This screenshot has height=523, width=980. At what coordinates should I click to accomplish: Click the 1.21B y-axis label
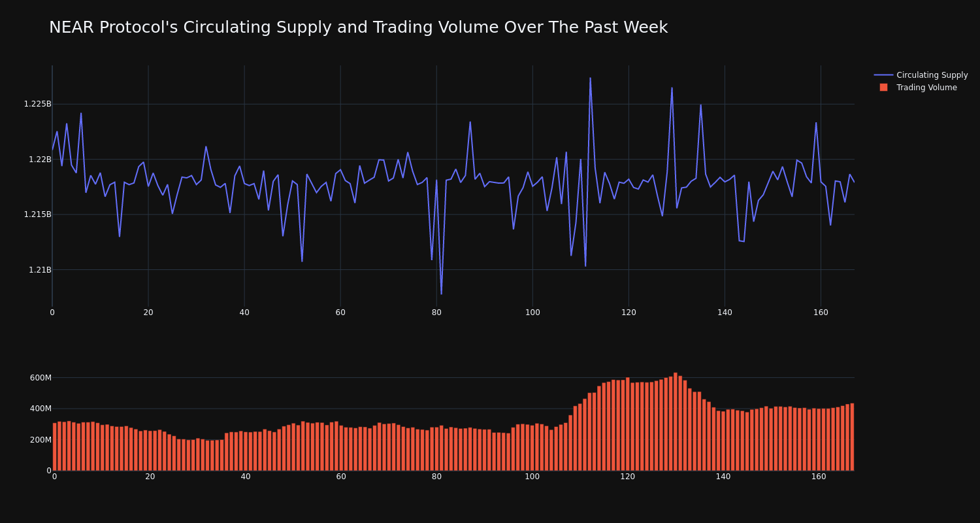point(40,270)
